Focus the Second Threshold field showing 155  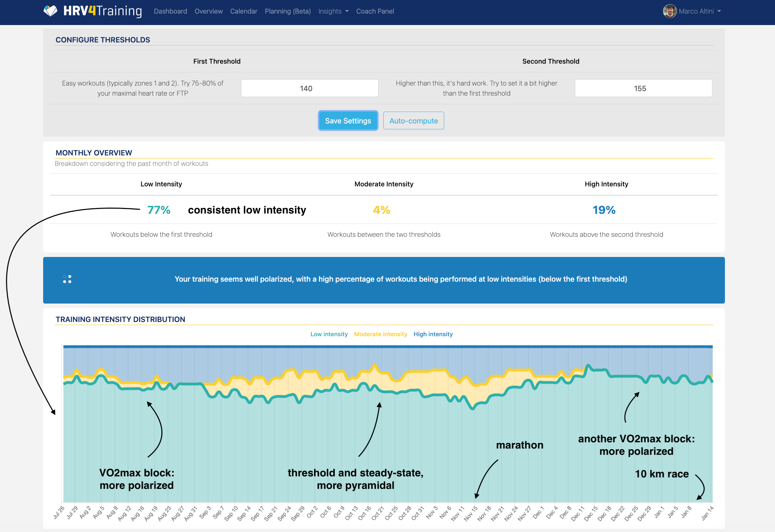coord(643,88)
